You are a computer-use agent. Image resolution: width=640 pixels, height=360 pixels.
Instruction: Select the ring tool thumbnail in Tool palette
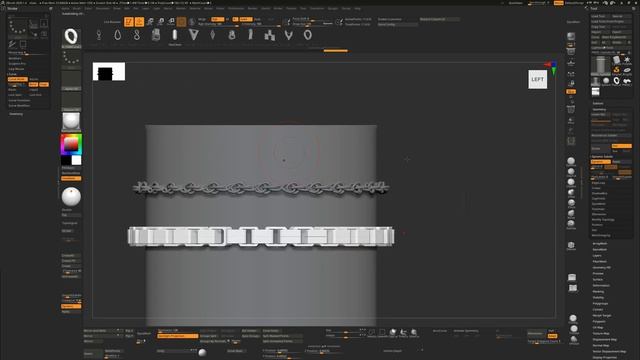pos(616,82)
